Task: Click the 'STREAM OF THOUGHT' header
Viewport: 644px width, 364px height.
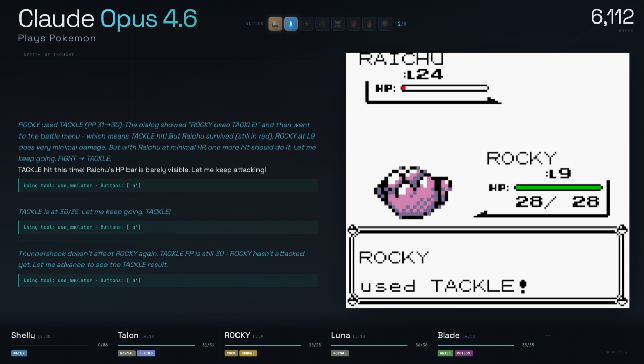Action: click(49, 55)
